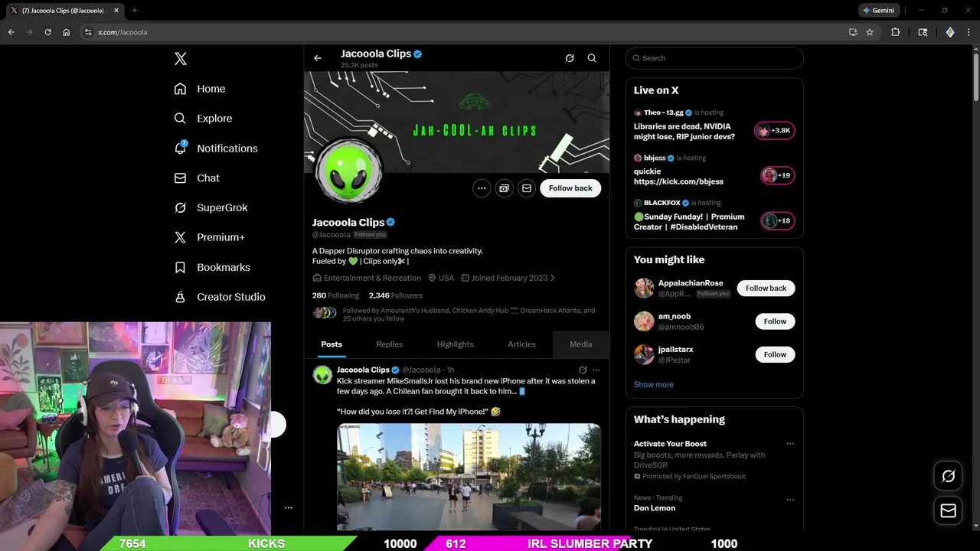
Task: Open Home from the sidebar
Action: click(x=200, y=89)
